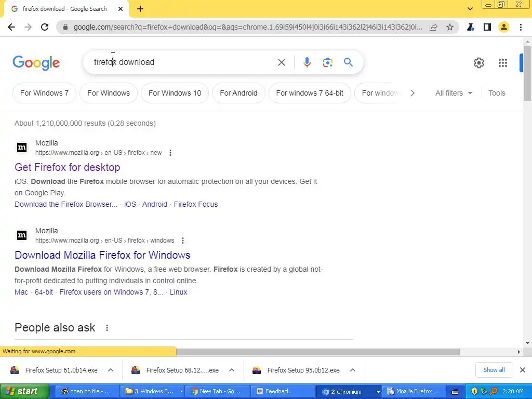
Task: Click the padlock site info icon
Action: pyautogui.click(x=65, y=27)
